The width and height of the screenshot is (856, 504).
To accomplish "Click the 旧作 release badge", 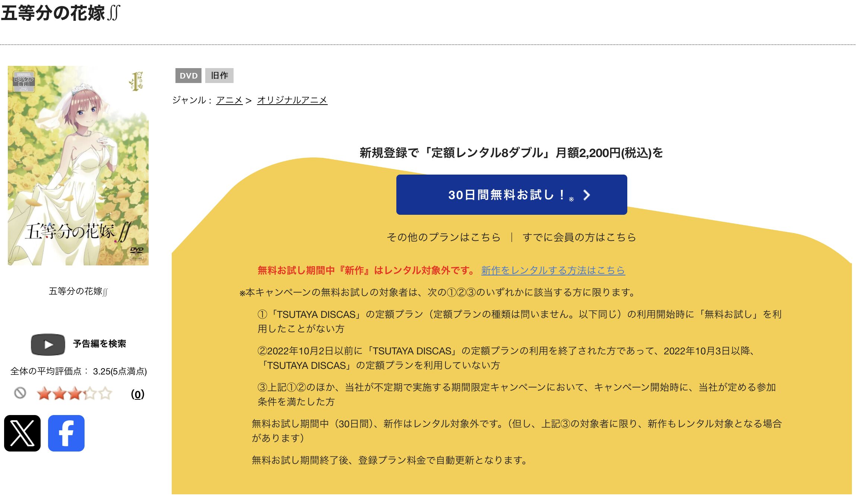I will [x=219, y=76].
